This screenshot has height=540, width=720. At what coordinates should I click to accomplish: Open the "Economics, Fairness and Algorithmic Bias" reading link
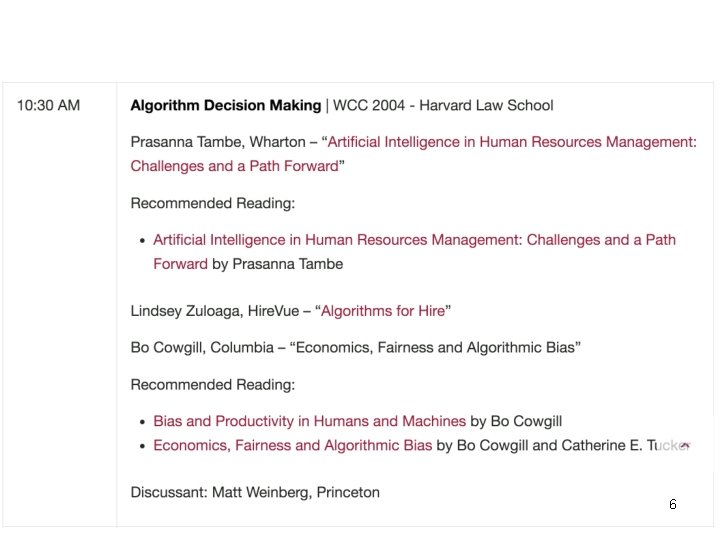click(292, 445)
